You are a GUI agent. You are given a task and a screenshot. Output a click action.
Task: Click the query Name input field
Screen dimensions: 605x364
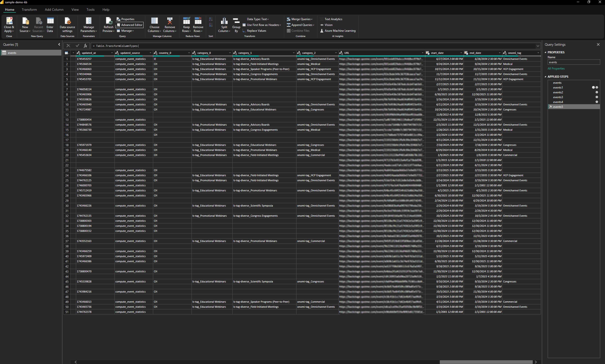[574, 62]
